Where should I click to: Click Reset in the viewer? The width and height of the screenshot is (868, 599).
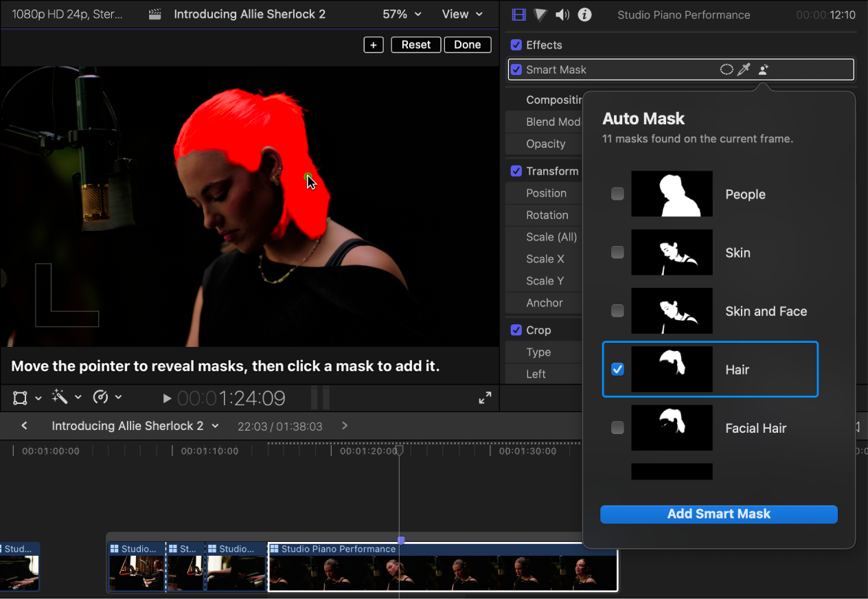click(416, 45)
